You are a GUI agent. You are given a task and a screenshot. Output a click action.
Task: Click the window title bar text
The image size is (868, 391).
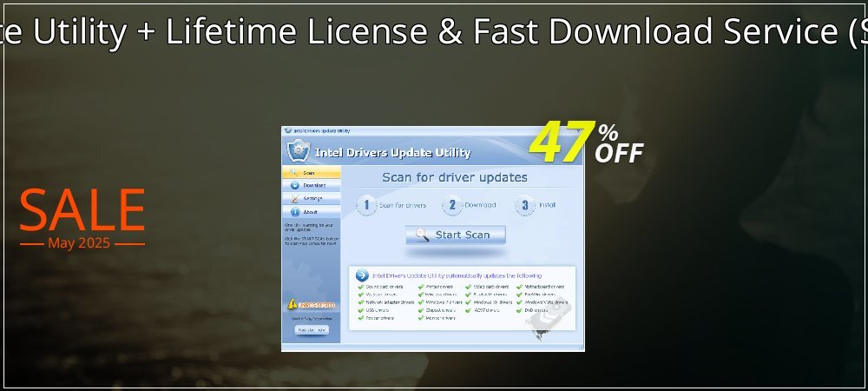click(x=320, y=130)
